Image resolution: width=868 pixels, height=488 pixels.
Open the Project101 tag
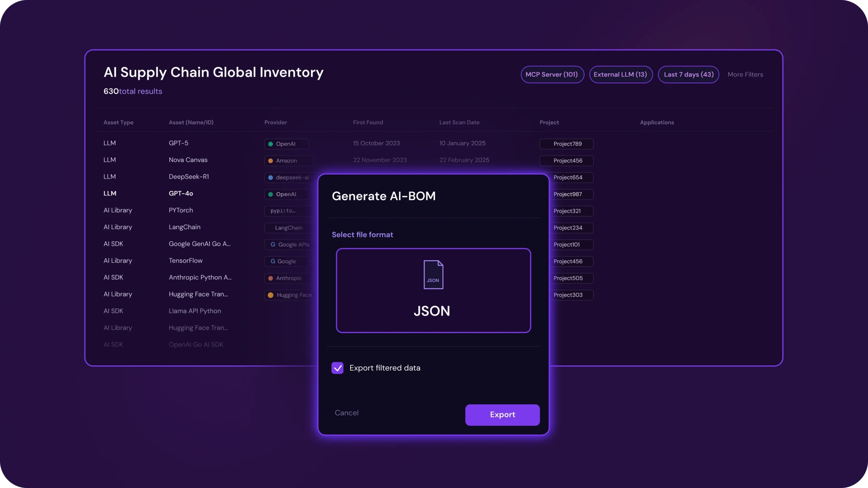(571, 244)
